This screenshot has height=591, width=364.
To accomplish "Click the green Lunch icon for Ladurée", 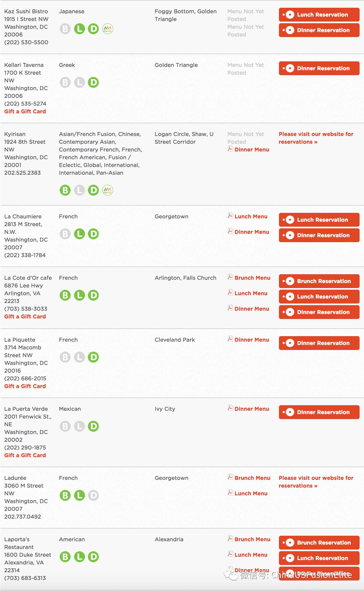I will pyautogui.click(x=79, y=495).
